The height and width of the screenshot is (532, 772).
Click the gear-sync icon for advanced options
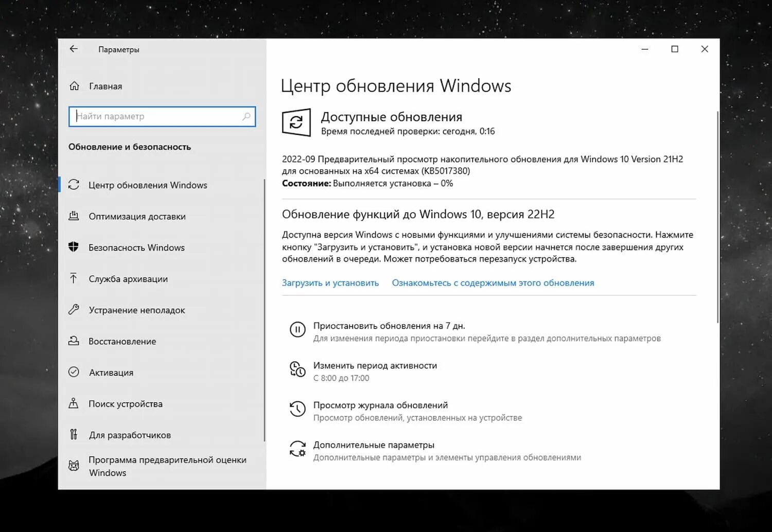click(297, 449)
